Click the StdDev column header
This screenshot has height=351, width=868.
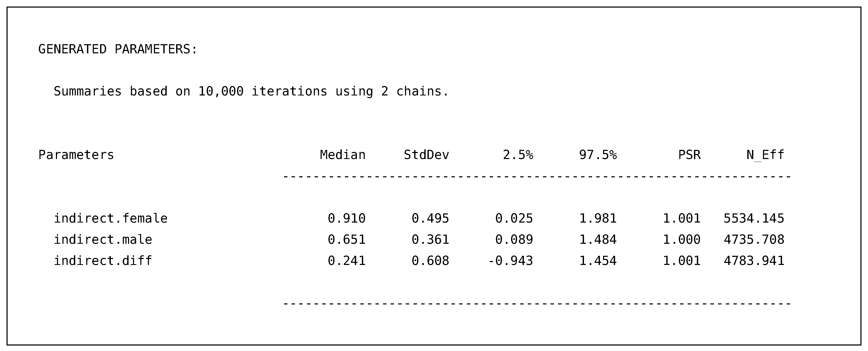(426, 155)
